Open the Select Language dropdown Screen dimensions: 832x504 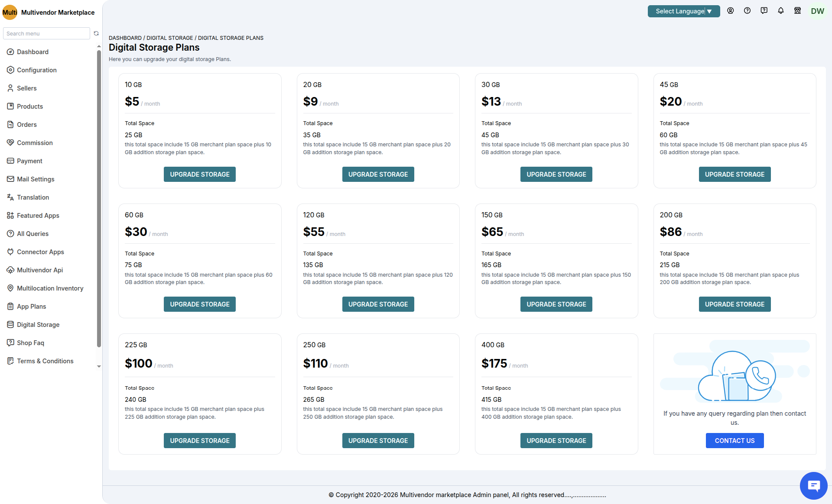(684, 11)
